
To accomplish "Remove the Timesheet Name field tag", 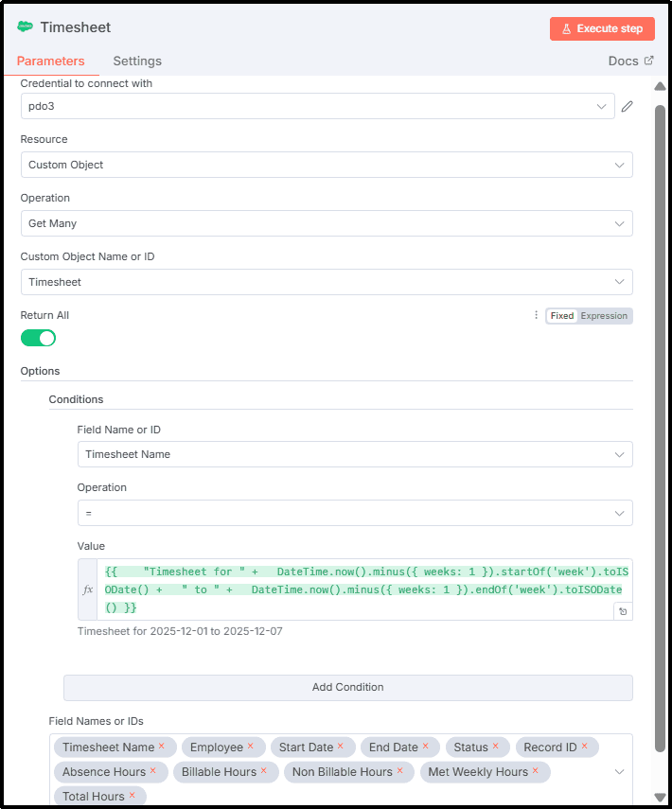I will point(162,747).
